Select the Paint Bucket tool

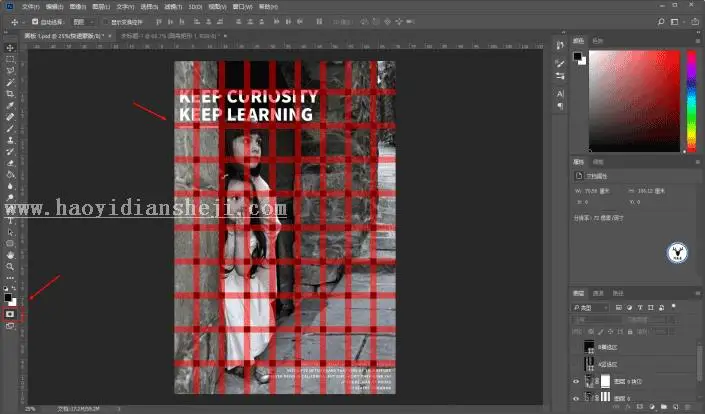tap(10, 175)
